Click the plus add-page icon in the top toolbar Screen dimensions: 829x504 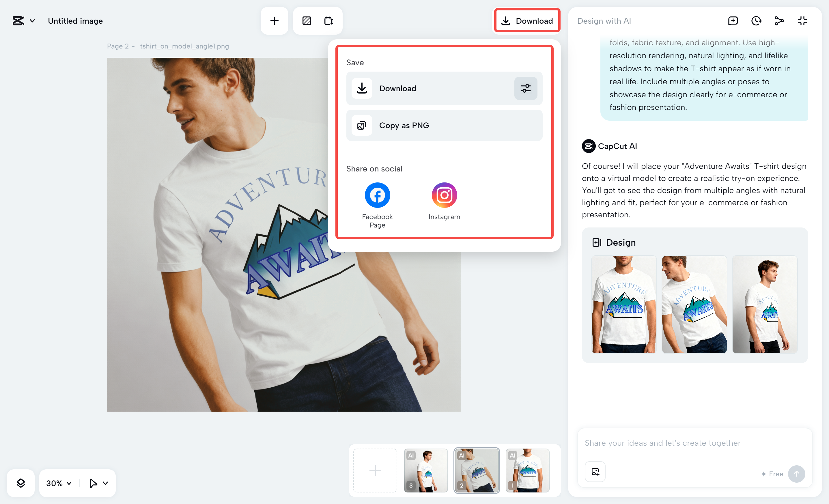[274, 21]
